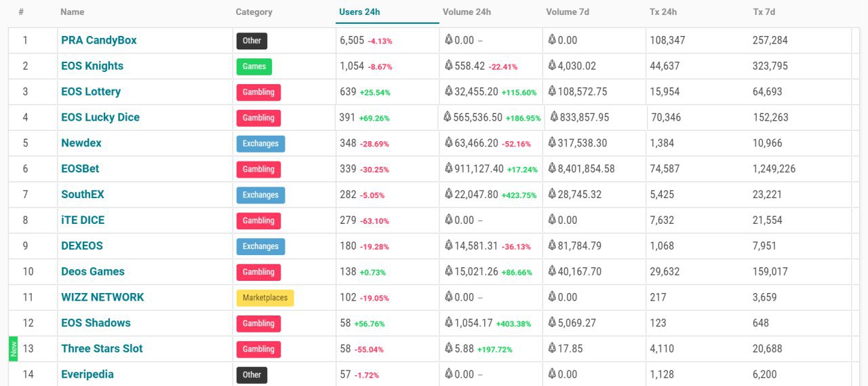Select the +423.75% volume change
Image resolution: width=868 pixels, height=386 pixels.
[519, 195]
